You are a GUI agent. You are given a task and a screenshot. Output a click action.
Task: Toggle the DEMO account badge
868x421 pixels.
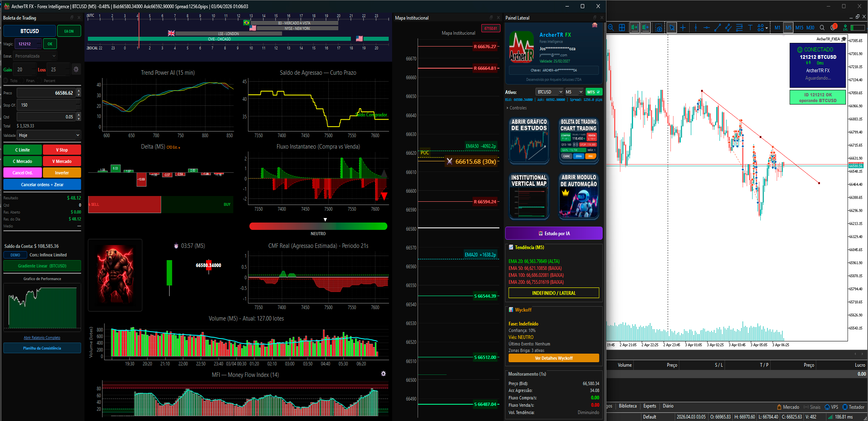[15, 255]
